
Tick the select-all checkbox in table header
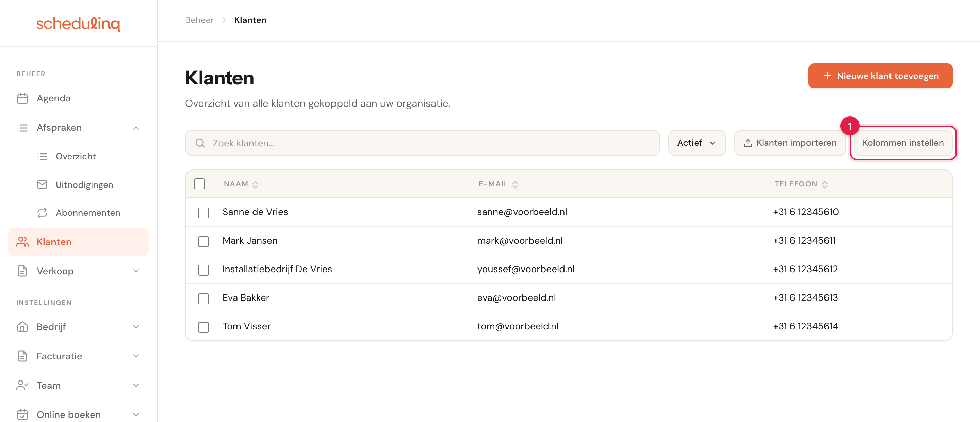[199, 184]
